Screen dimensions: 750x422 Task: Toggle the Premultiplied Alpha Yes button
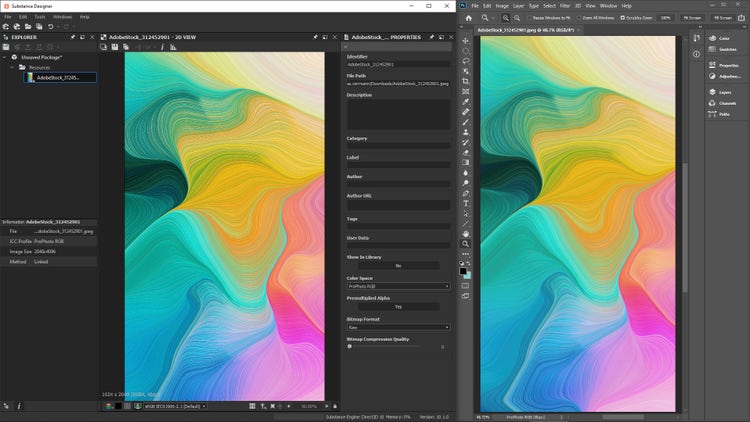click(397, 306)
